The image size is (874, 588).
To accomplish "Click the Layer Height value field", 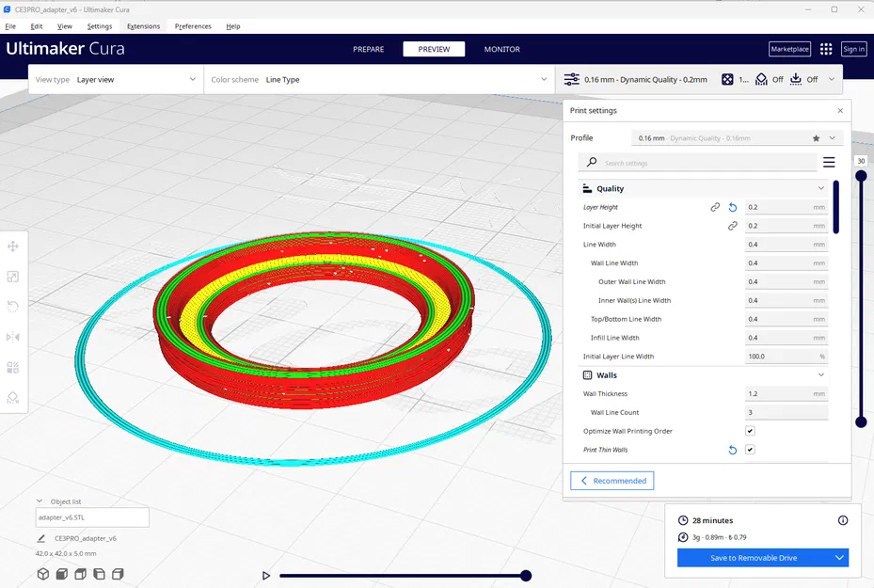I will tap(787, 207).
